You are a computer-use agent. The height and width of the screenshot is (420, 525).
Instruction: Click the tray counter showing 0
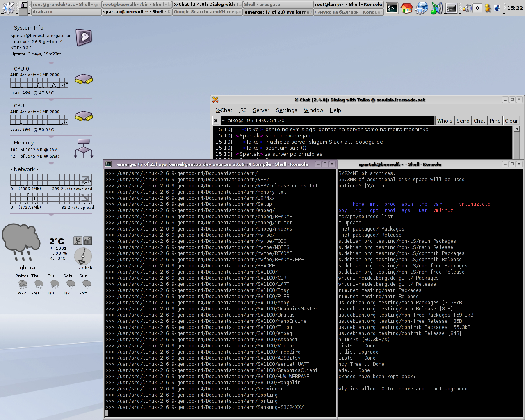pyautogui.click(x=477, y=8)
